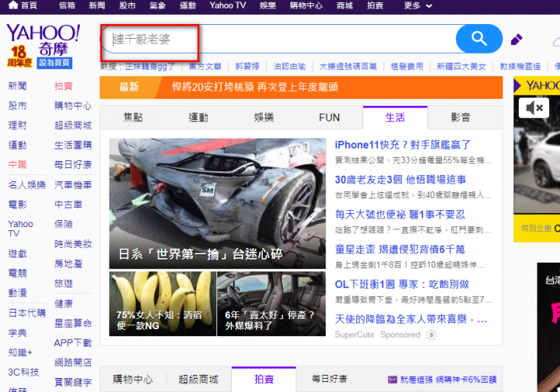Open 時尚美妝 in sidebar
Screen dimensions: 560x392
pyautogui.click(x=73, y=244)
